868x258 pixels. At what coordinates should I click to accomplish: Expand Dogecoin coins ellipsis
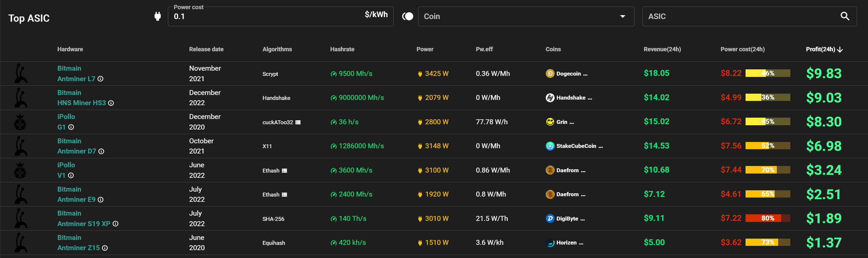[585, 74]
